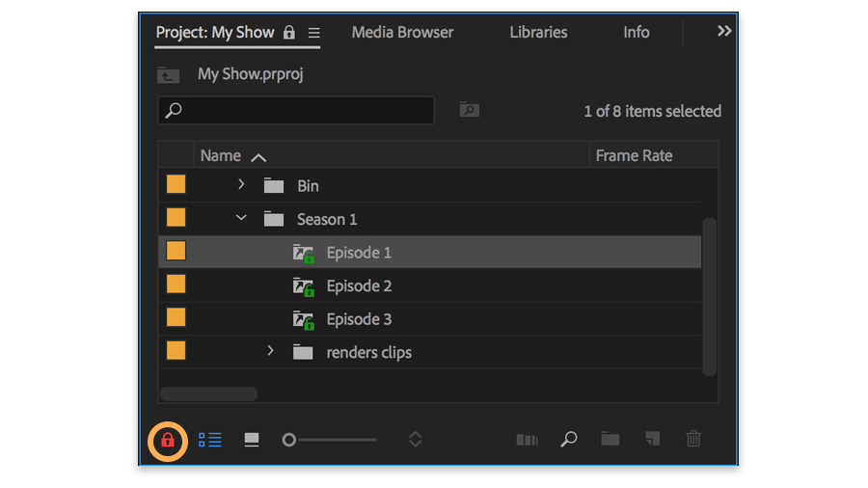Switch to Icon View
The width and height of the screenshot is (868, 488).
[252, 440]
